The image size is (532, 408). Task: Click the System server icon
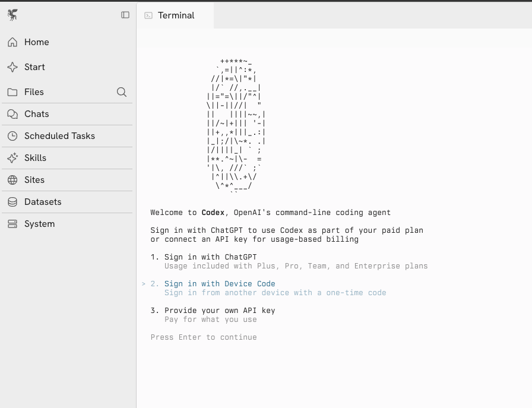12,224
